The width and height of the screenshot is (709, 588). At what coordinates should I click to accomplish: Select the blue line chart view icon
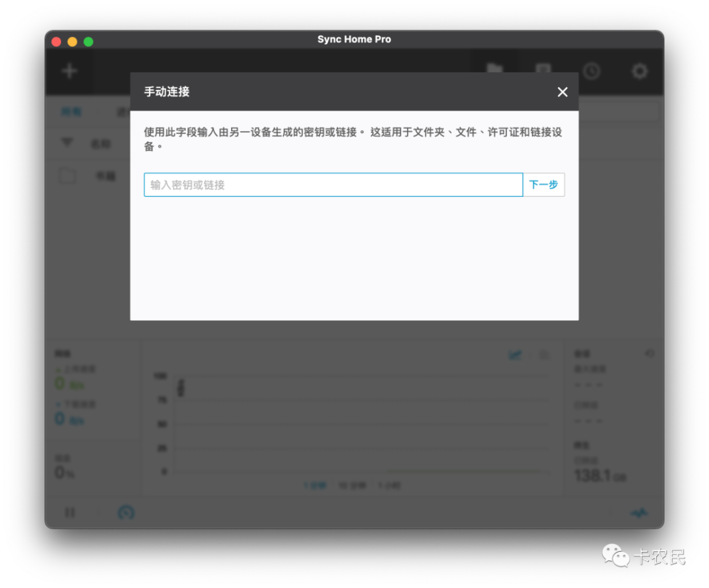[x=515, y=355]
